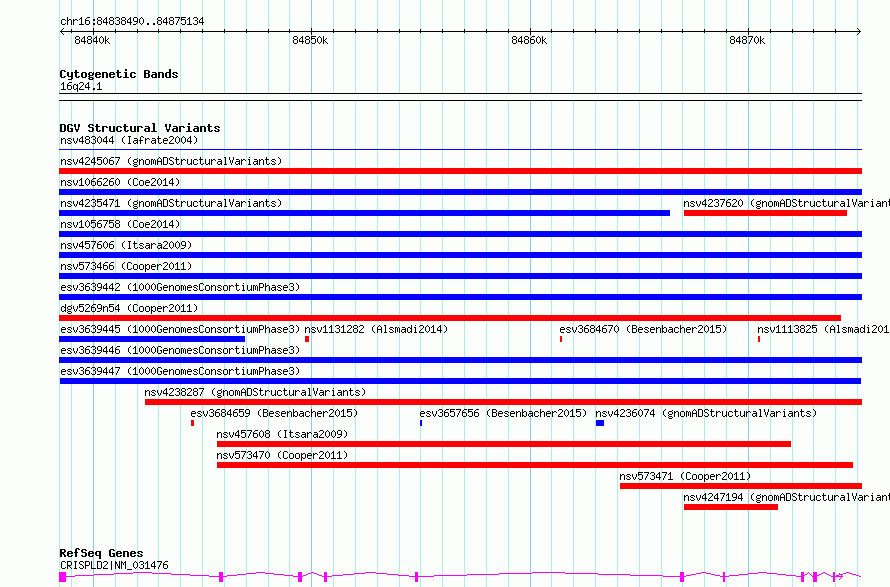Click the first CRISPLD2 exon block
890x587 pixels.
[x=62, y=577]
